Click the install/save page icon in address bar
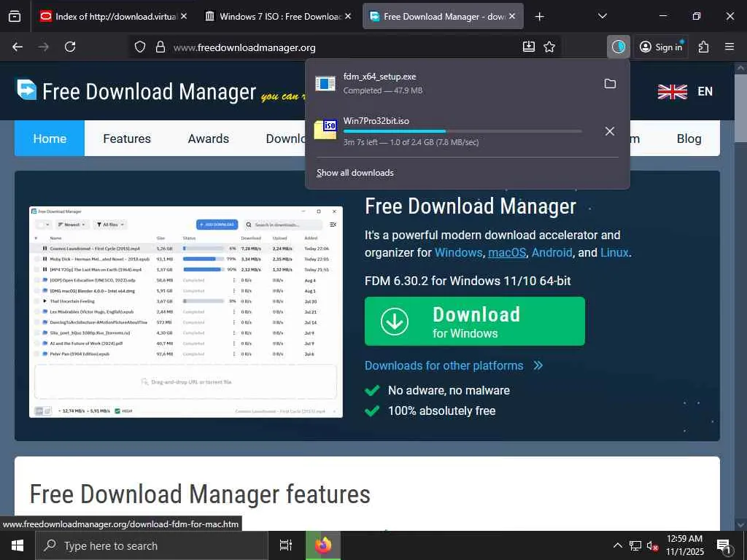The image size is (747, 560). (528, 47)
